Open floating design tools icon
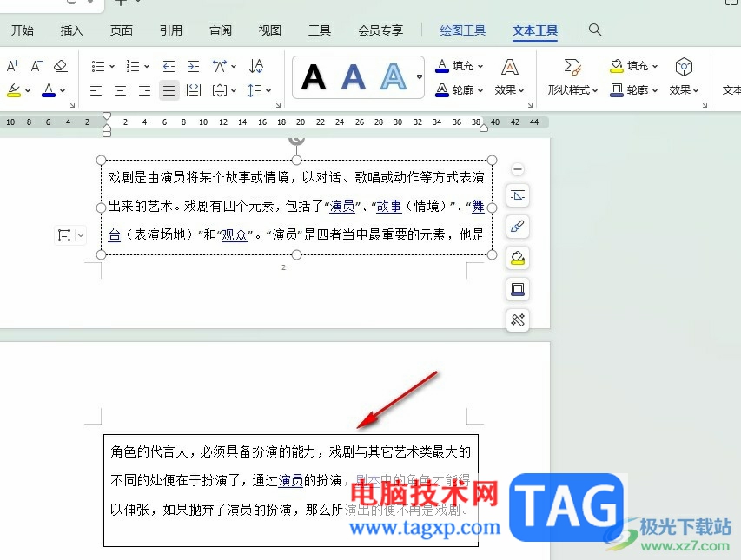The height and width of the screenshot is (560, 741). pos(518,320)
